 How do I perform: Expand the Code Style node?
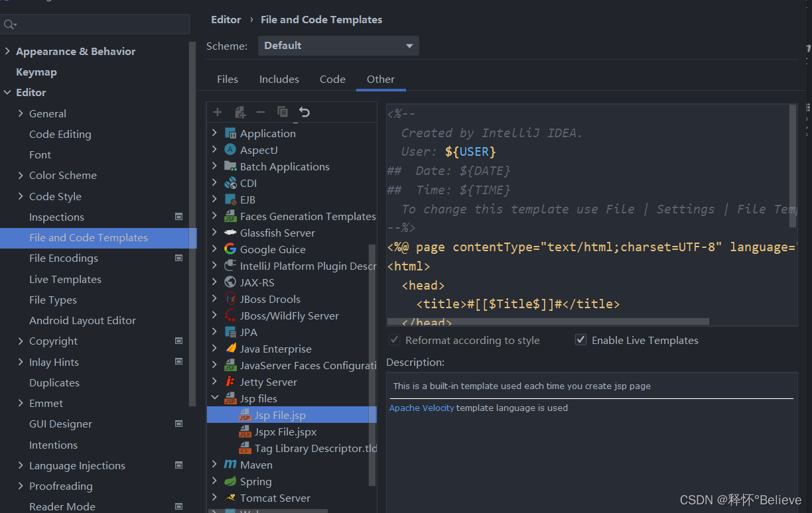21,196
